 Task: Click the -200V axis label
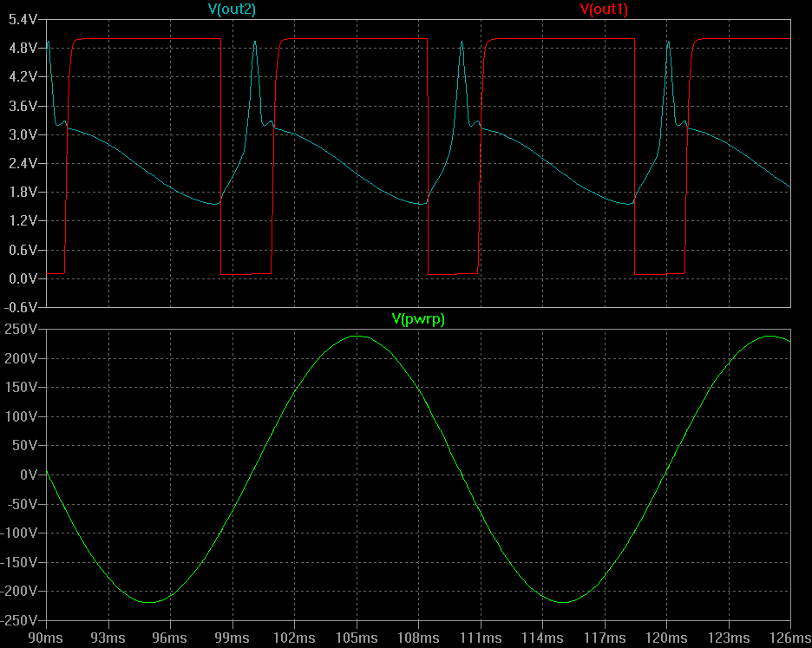pos(19,591)
